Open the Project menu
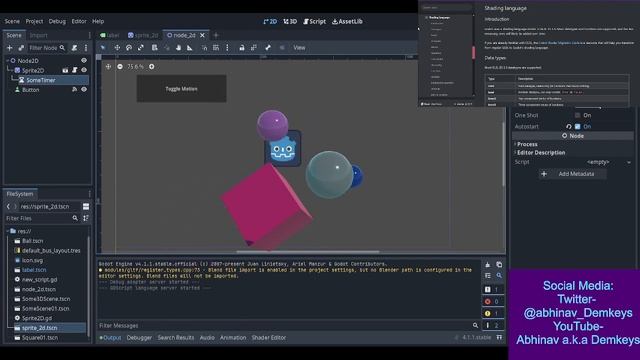This screenshot has width=640, height=360. 34,21
